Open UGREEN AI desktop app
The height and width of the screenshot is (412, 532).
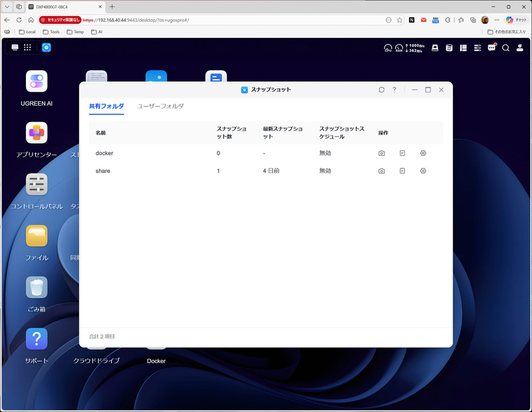37,81
